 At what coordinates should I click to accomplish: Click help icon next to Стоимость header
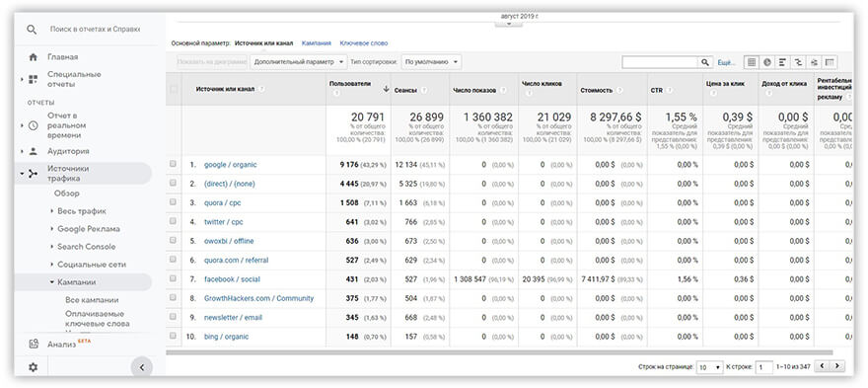click(618, 90)
